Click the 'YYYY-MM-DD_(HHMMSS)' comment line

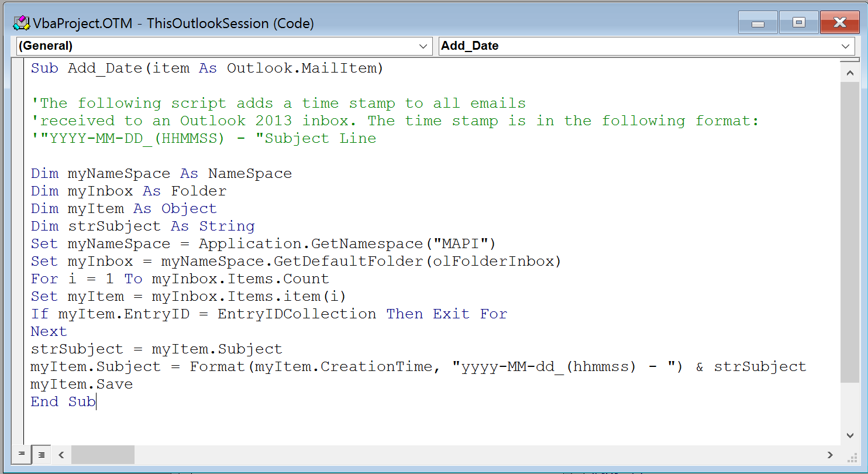click(204, 139)
